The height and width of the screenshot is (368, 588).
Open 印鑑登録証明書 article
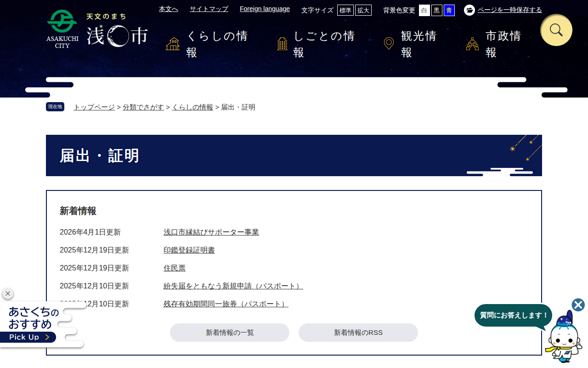click(x=189, y=250)
